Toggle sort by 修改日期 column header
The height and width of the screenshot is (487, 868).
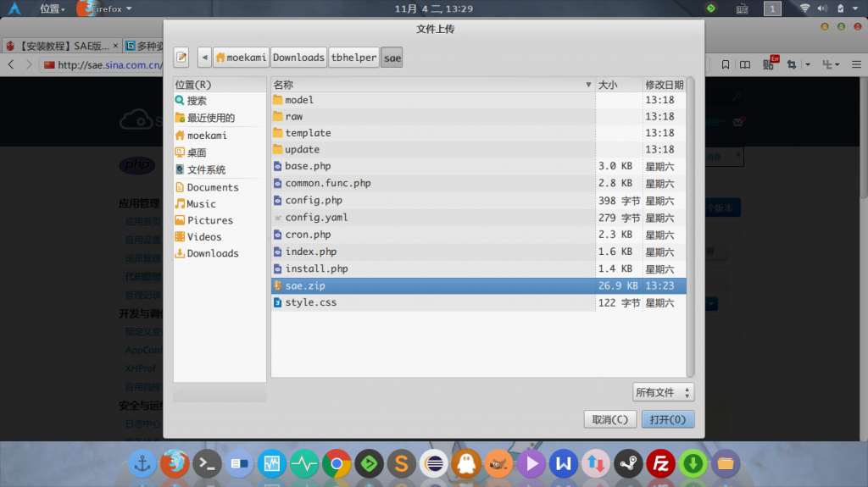click(x=665, y=85)
